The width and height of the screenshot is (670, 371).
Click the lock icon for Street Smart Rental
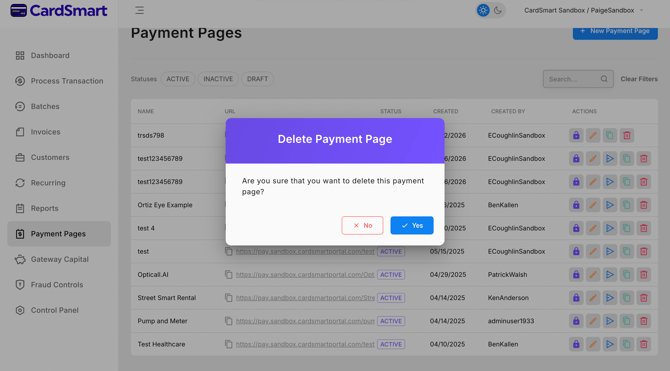[576, 298]
